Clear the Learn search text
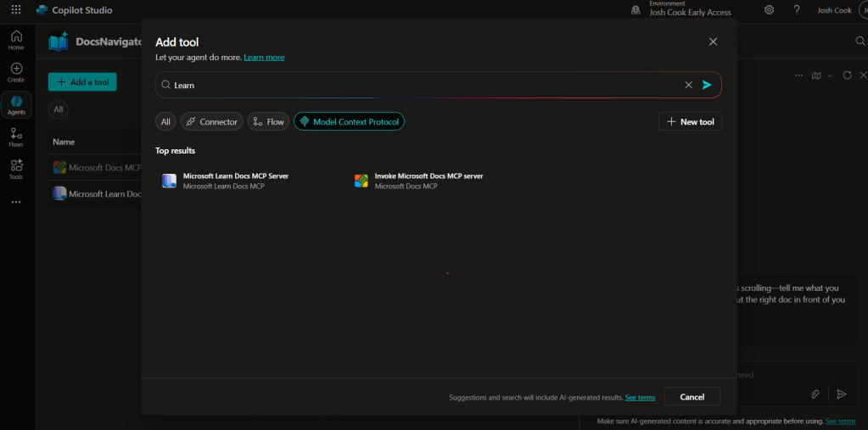Viewport: 868px width, 430px height. coord(689,85)
